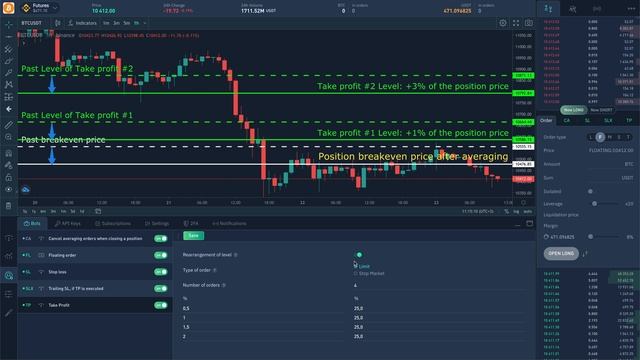Select the zoom-in magnifier tool

9,137
